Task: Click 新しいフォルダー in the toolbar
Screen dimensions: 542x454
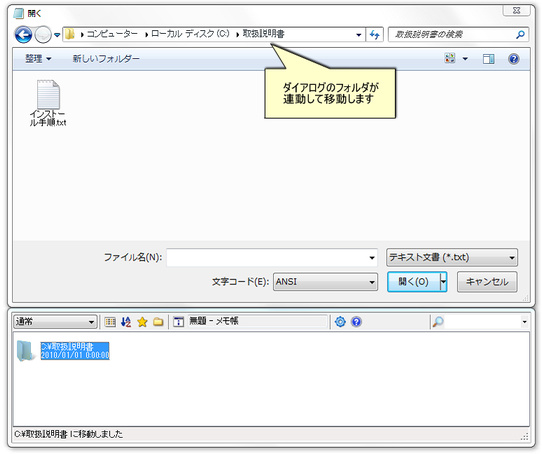Action: [x=106, y=59]
